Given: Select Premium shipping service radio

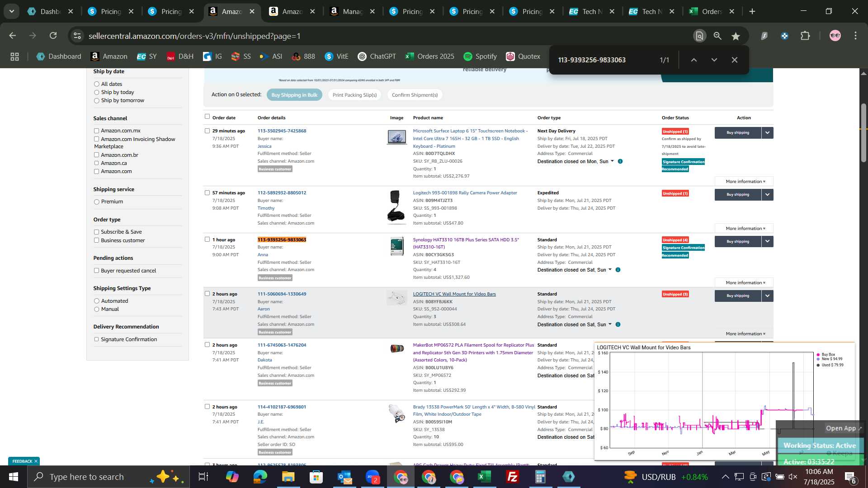Looking at the screenshot, I should pyautogui.click(x=96, y=202).
